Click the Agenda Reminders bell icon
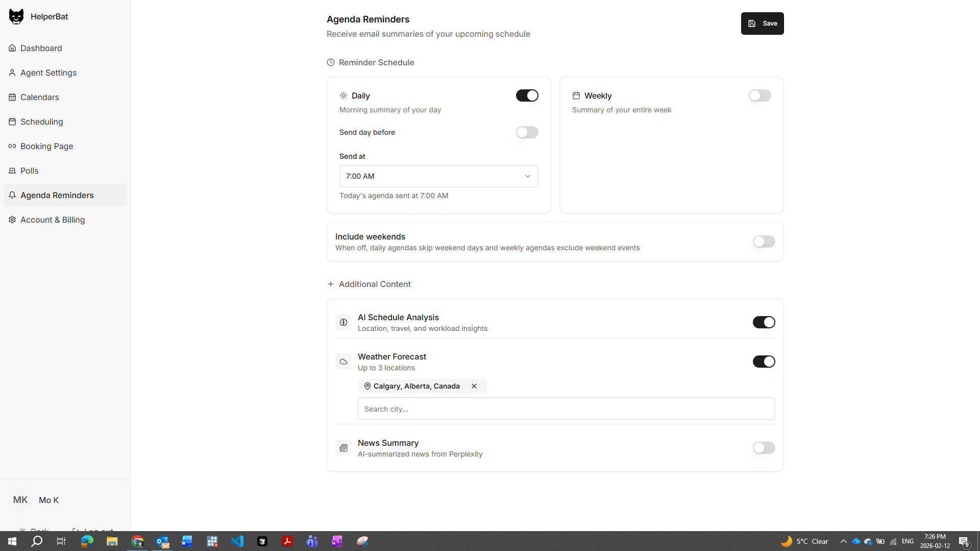The height and width of the screenshot is (551, 980). pyautogui.click(x=12, y=195)
